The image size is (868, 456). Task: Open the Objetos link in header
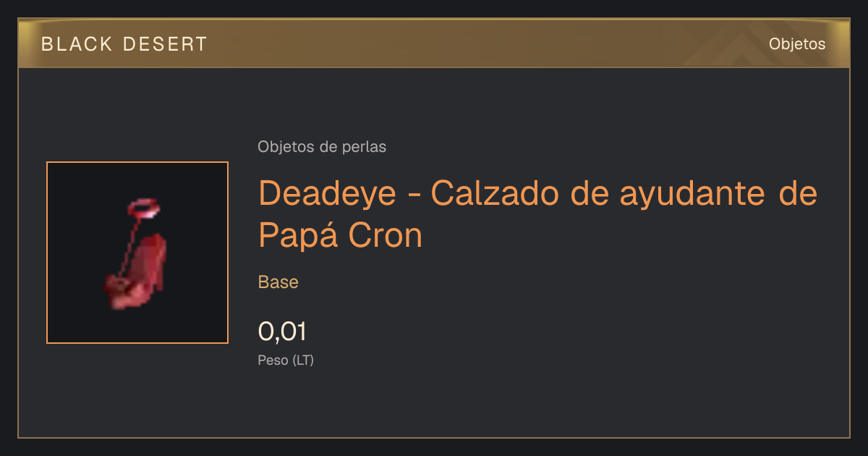point(797,44)
